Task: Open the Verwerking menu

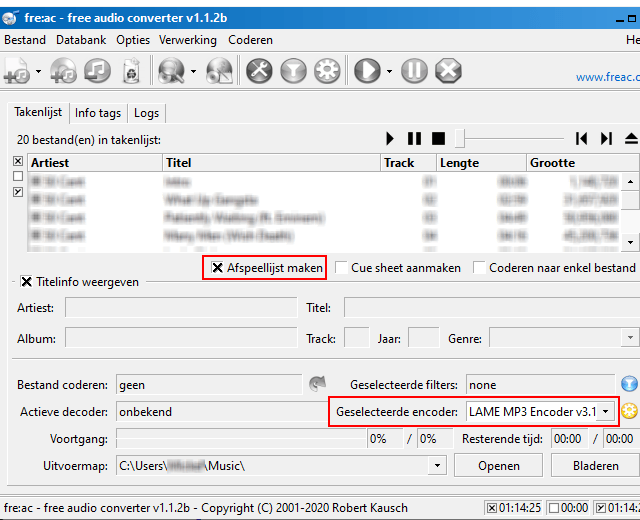Action: click(x=188, y=40)
